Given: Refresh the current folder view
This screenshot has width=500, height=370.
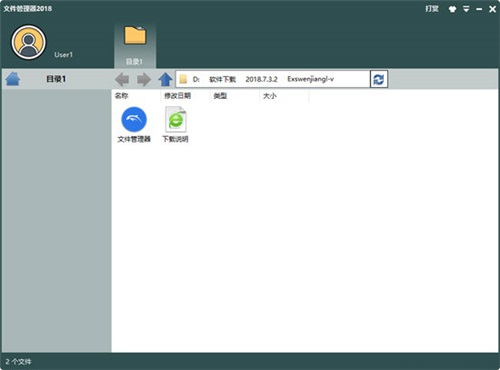Looking at the screenshot, I should 379,79.
